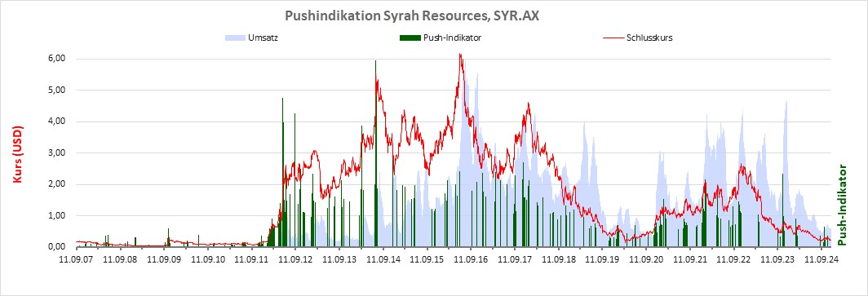Viewport: 868px width, 296px height.
Task: Click the 11.09.07 date axis label
Action: tap(76, 258)
